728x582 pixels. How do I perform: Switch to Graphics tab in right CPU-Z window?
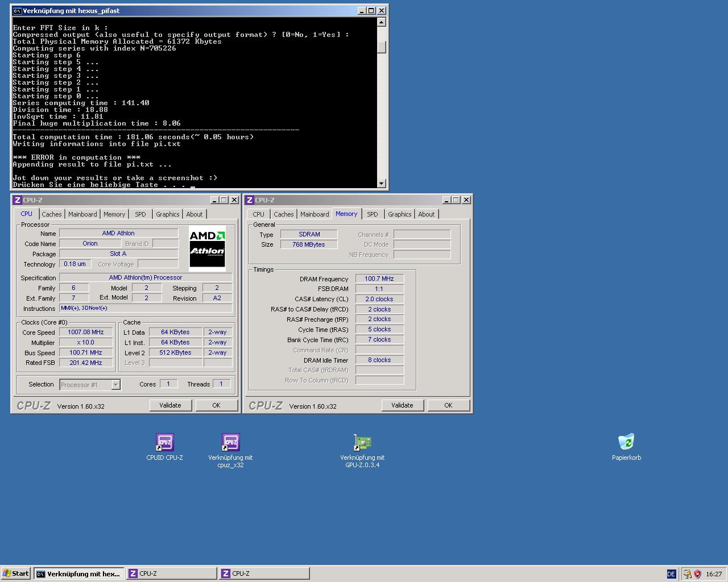click(400, 214)
